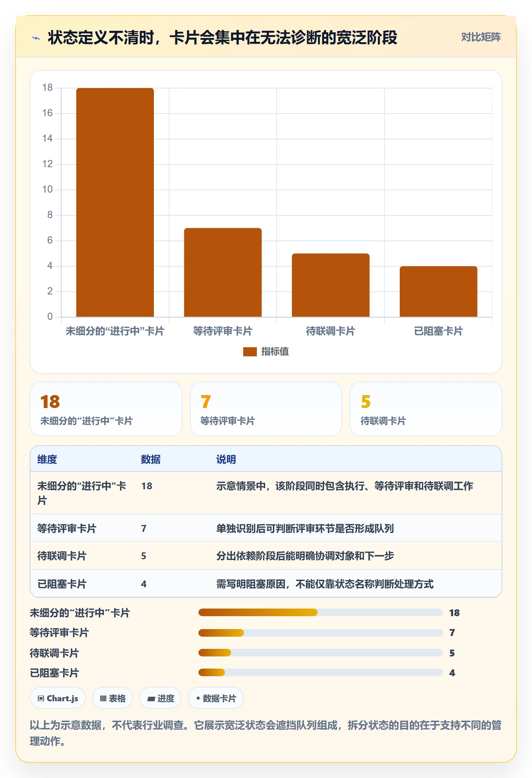Click table cell 未细分的"进行中"卡片
Screen dimensions: 532x778
pyautogui.click(x=82, y=493)
